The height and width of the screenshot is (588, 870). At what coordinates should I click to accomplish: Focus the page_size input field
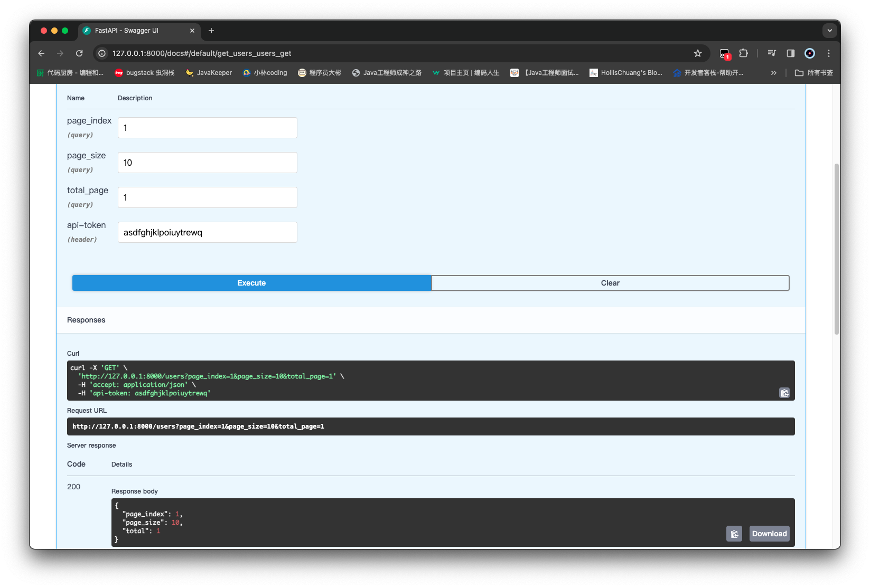pyautogui.click(x=208, y=163)
